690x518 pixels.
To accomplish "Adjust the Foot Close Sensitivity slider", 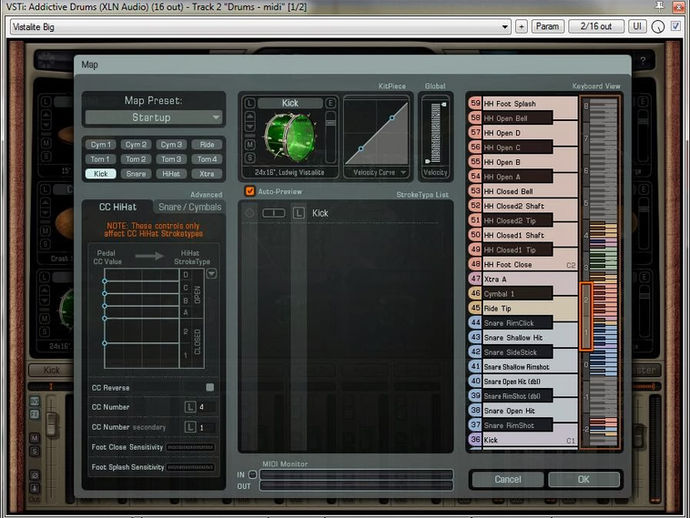I will click(x=191, y=447).
